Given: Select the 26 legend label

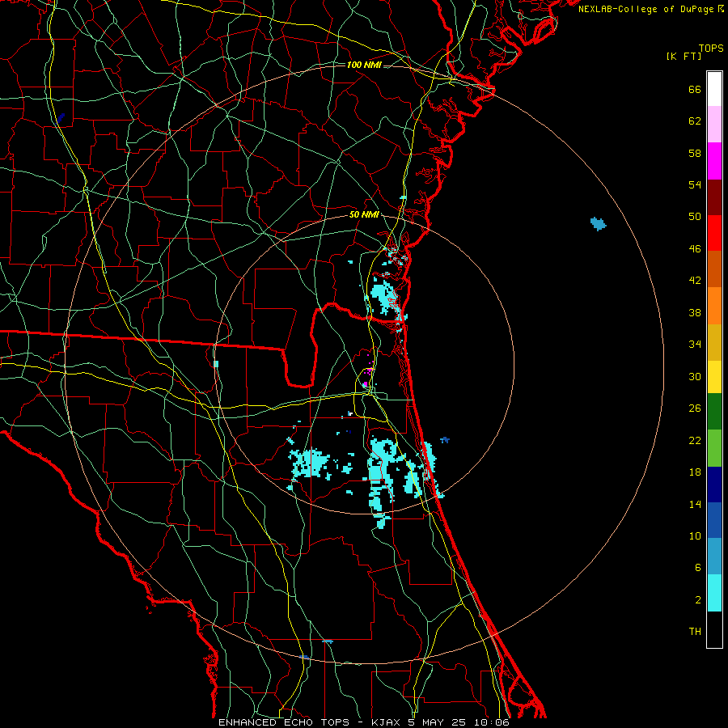Looking at the screenshot, I should coord(695,408).
